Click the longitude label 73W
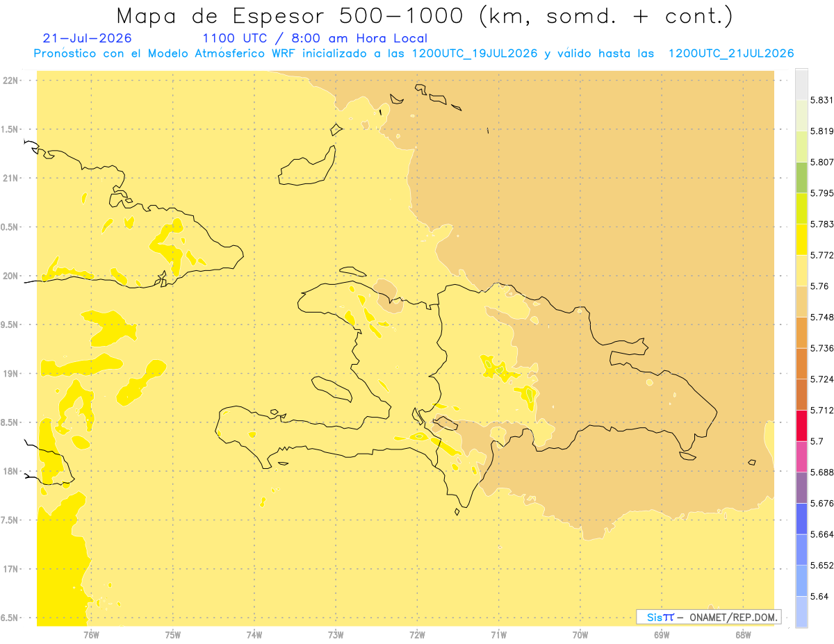The width and height of the screenshot is (834, 644). point(336,634)
